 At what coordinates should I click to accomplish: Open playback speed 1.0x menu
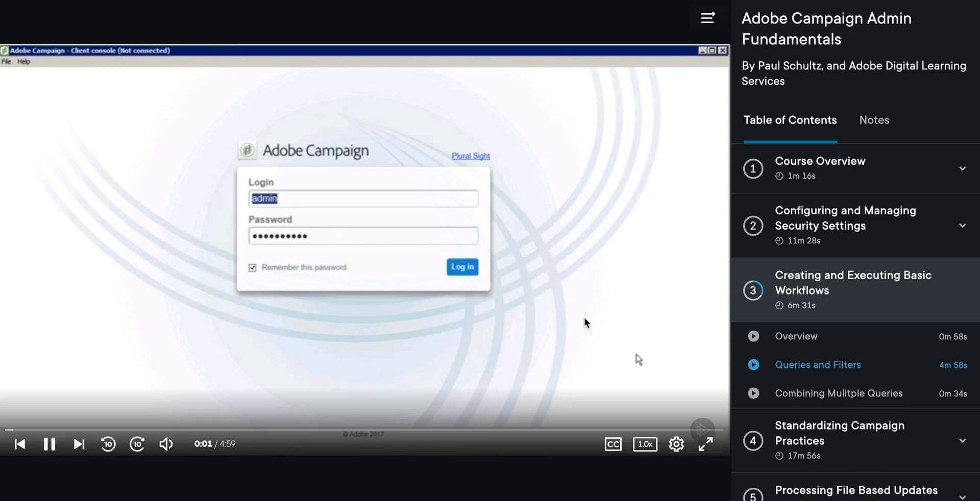pos(645,444)
